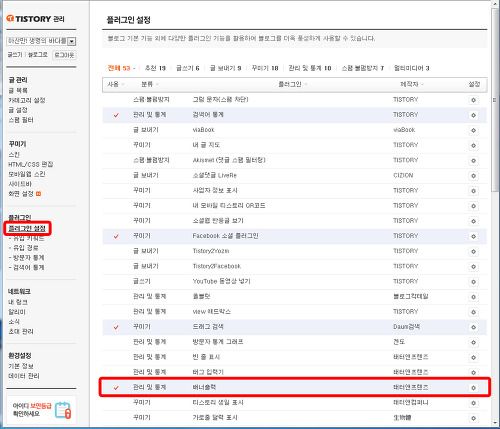Open 초대 관리 in the sidebar
The image size is (500, 429).
[x=21, y=331]
